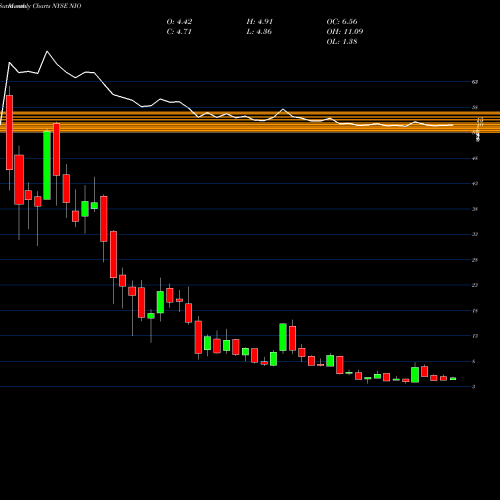Click the '63' price axis label
The height and width of the screenshot is (500, 500).
pos(475,82)
